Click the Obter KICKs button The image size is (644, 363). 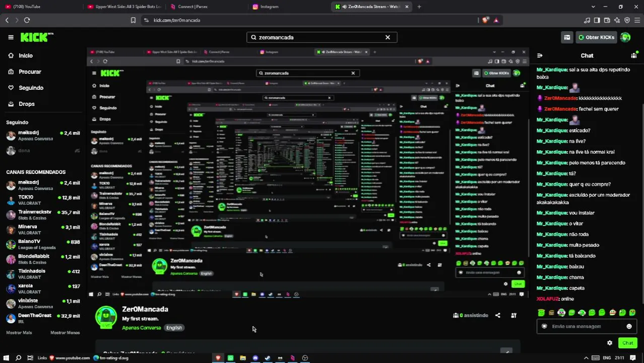point(596,37)
